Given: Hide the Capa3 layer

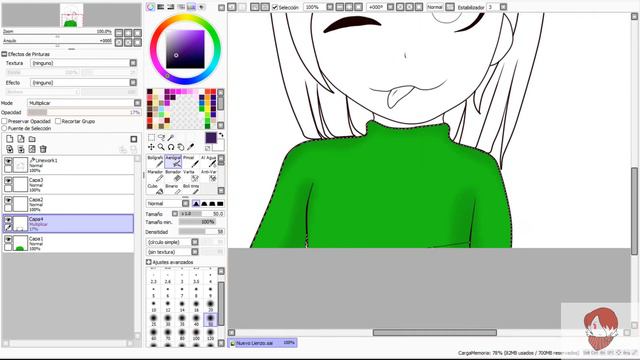Looking at the screenshot, I should 8,180.
